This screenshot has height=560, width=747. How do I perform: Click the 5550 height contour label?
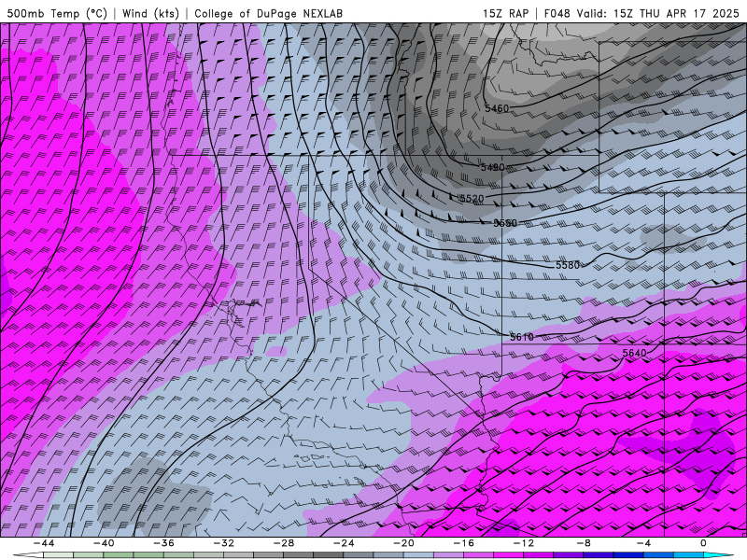505,223
